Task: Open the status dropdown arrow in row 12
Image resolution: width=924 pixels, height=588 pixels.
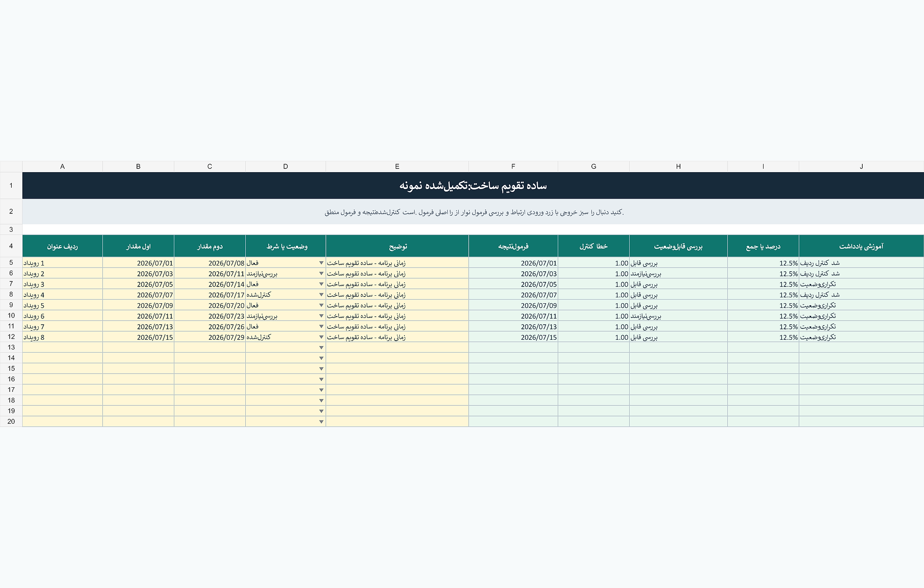Action: pos(321,337)
